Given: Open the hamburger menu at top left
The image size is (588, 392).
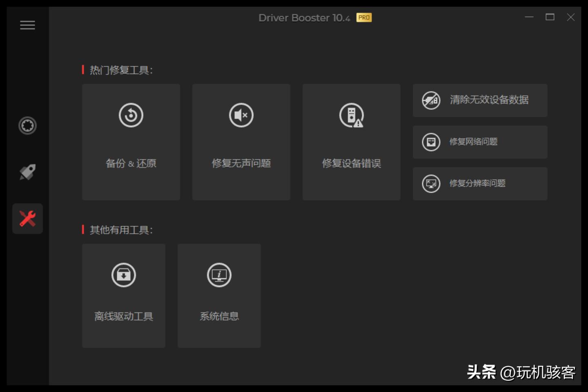Looking at the screenshot, I should click(x=27, y=25).
